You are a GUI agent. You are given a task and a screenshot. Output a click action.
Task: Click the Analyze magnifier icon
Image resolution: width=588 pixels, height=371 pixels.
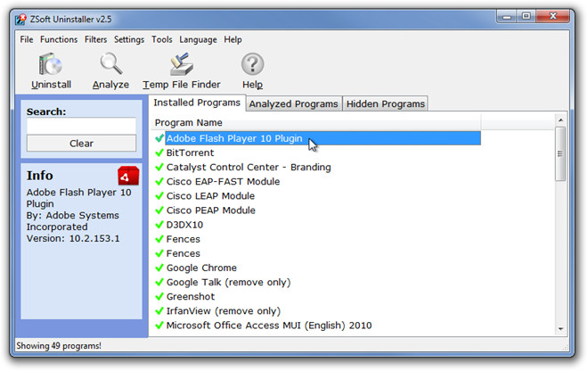click(110, 64)
